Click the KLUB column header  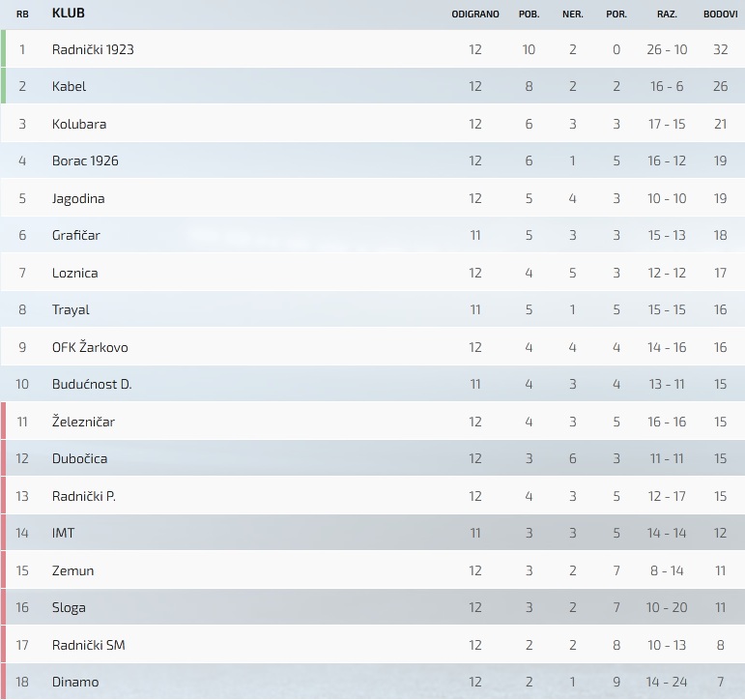[69, 14]
